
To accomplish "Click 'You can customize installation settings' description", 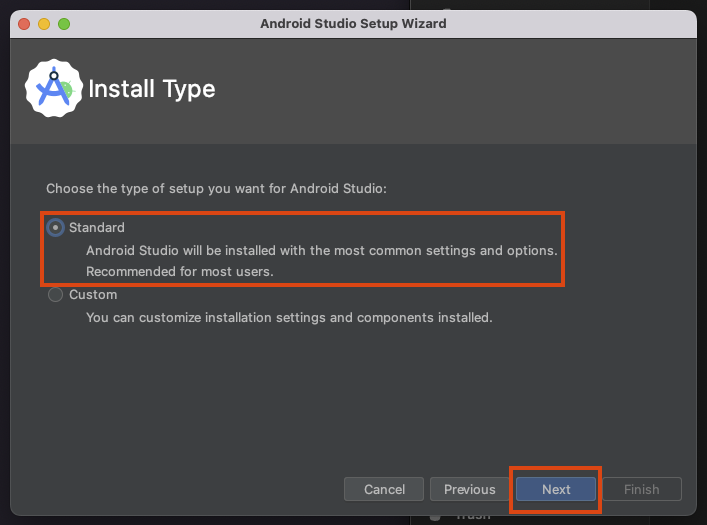I will click(289, 318).
